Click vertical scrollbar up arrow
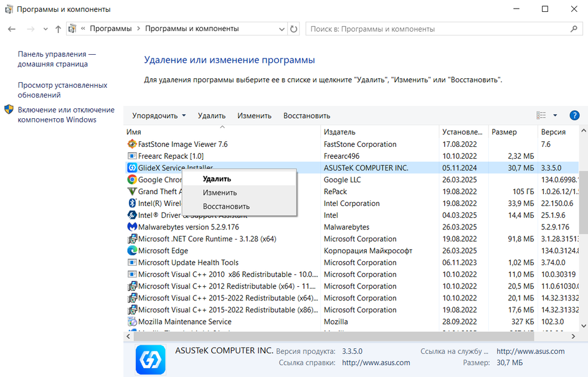 pos(584,131)
